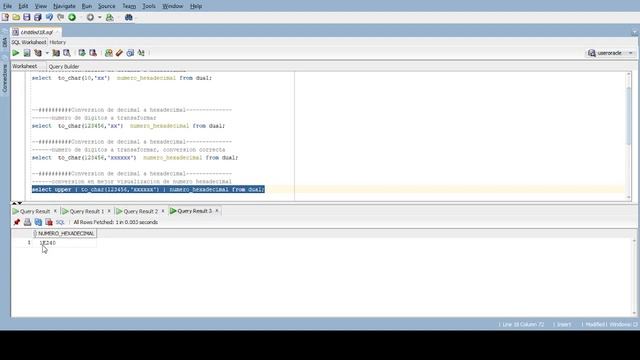Click the Save All icon
Viewport: 640px width, 360px height.
[38, 17]
